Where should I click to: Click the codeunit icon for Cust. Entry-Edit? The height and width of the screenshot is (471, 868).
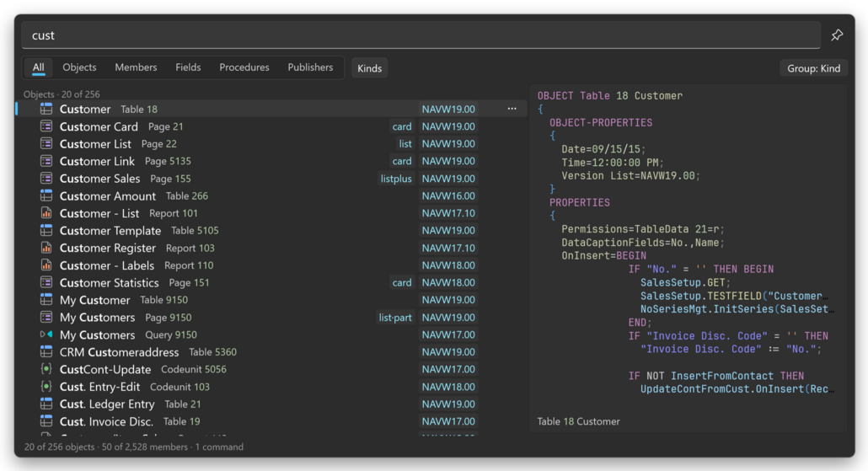[46, 386]
